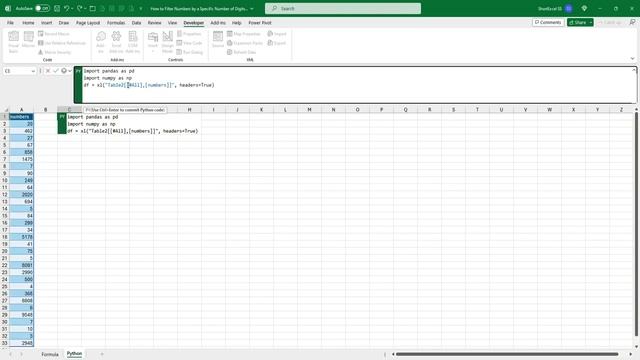The image size is (640, 360).
Task: Click in the Search box
Action: pos(343,8)
